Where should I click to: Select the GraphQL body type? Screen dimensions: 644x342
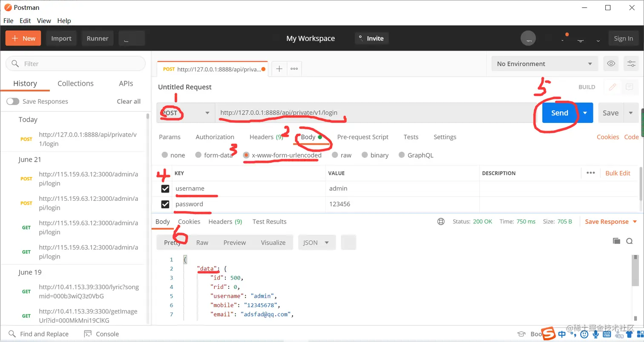[x=401, y=155]
